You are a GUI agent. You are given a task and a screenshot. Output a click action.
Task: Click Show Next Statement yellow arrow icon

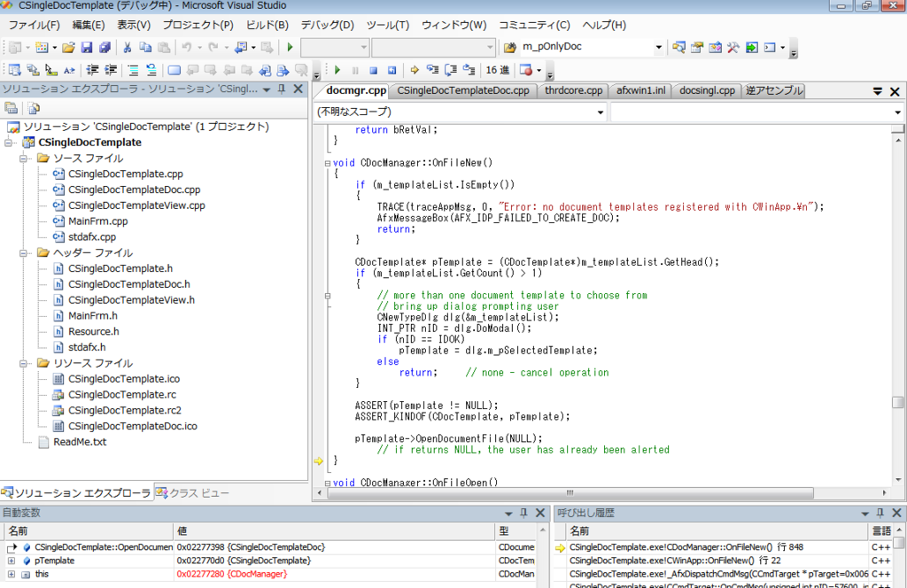[415, 70]
